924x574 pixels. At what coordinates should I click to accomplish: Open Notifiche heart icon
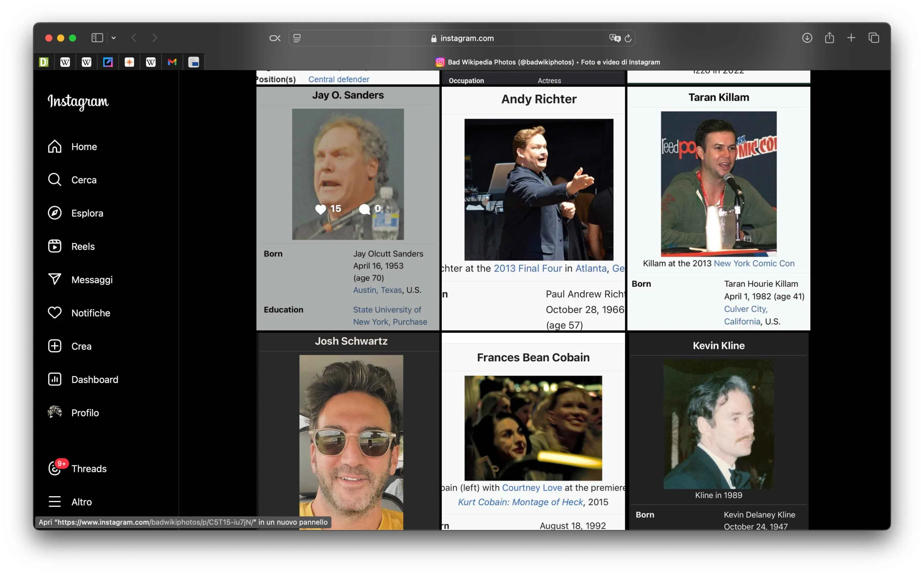pyautogui.click(x=55, y=313)
